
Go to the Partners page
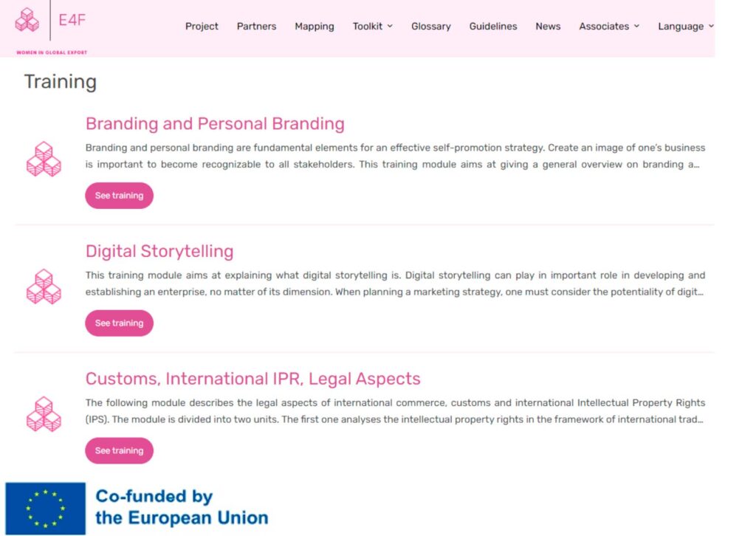(256, 26)
